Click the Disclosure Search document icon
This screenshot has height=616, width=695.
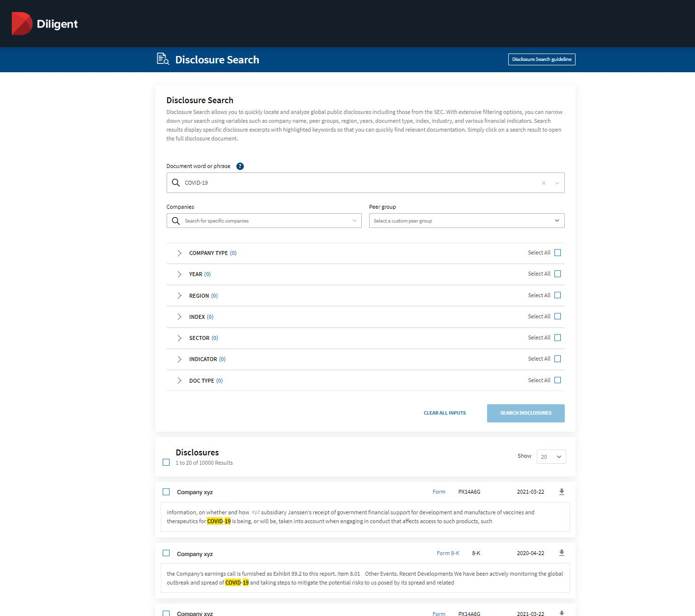163,59
